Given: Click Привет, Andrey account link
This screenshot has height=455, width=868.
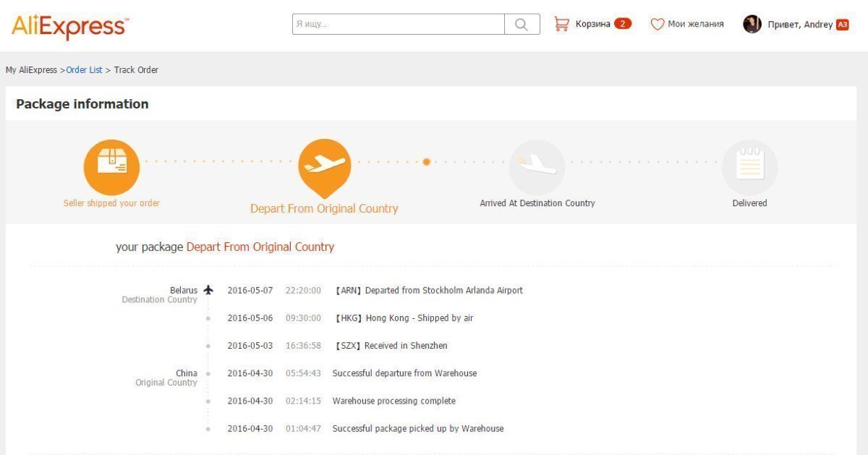Looking at the screenshot, I should [x=800, y=24].
